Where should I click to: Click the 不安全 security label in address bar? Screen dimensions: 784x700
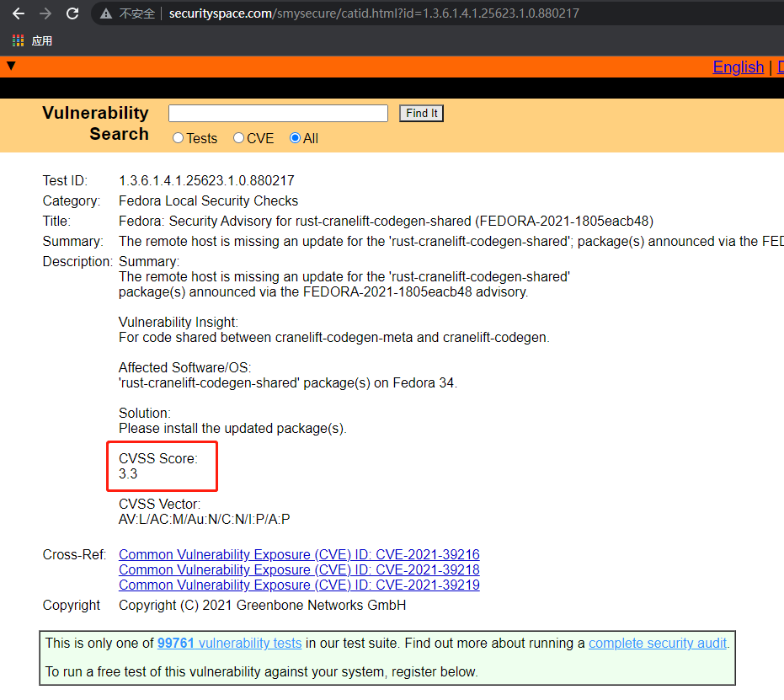pyautogui.click(x=137, y=13)
